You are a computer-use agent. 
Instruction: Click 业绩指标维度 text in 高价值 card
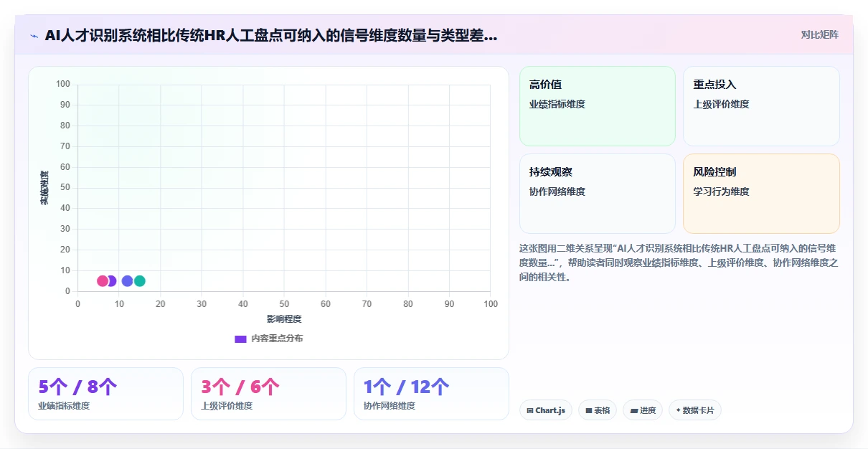coord(557,104)
